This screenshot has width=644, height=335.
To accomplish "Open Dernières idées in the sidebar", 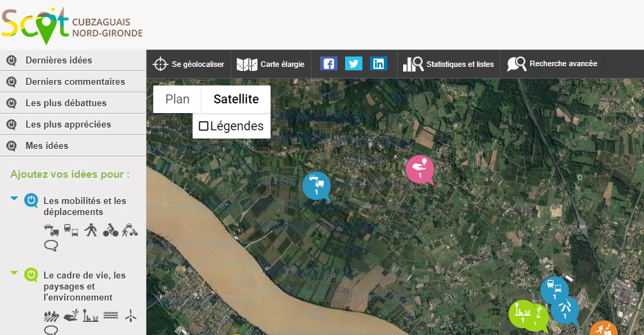I will [x=73, y=60].
